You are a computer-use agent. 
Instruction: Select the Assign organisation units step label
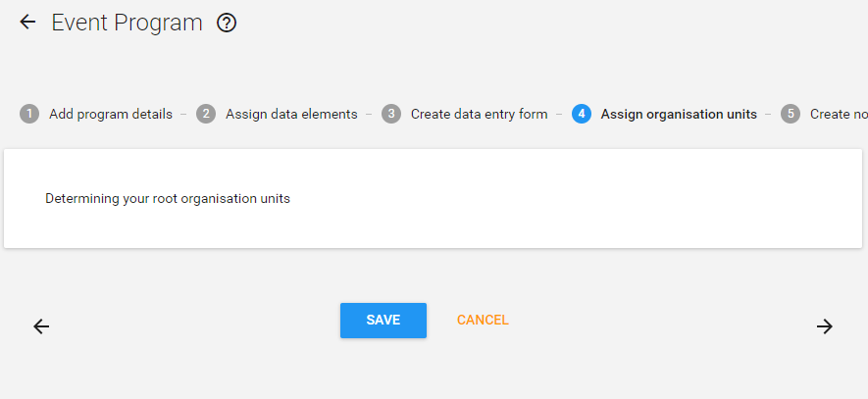(x=679, y=114)
